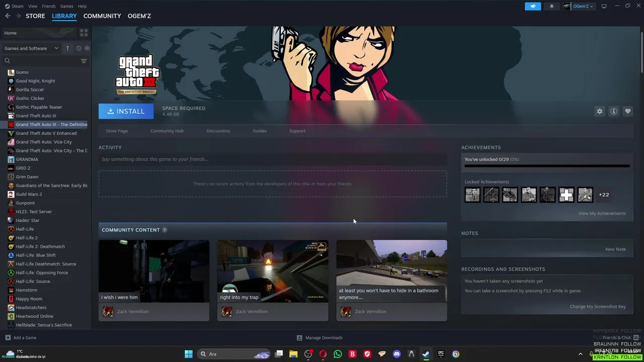The image size is (644, 362).
Task: Open game settings gear icon
Action: pos(599,111)
